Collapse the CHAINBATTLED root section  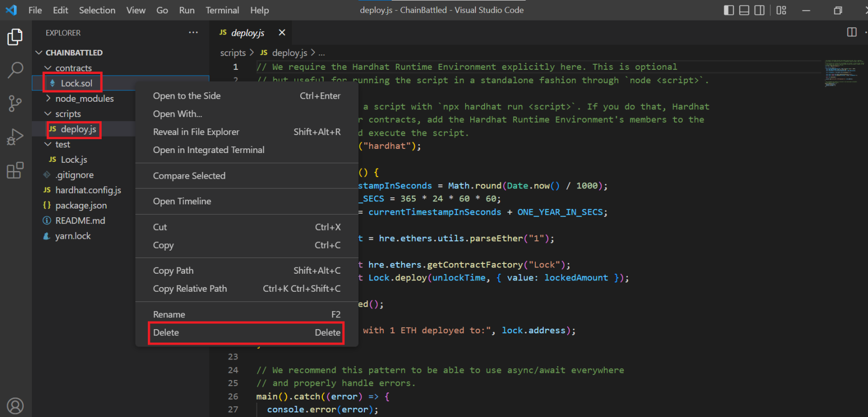click(73, 53)
